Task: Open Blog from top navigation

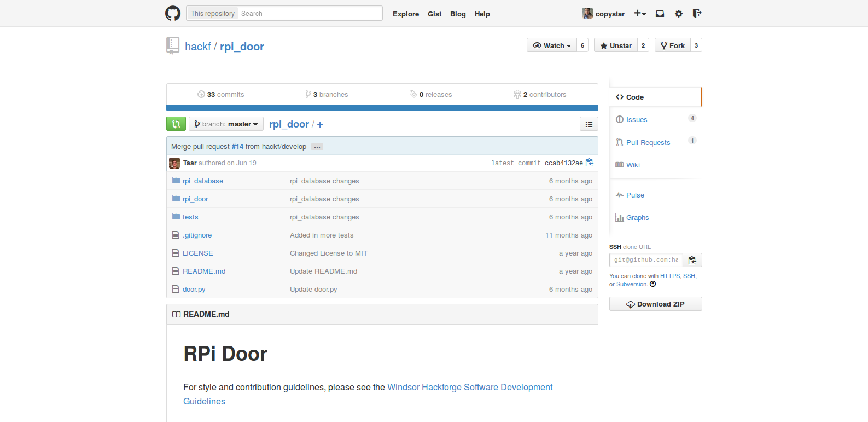Action: coord(458,14)
